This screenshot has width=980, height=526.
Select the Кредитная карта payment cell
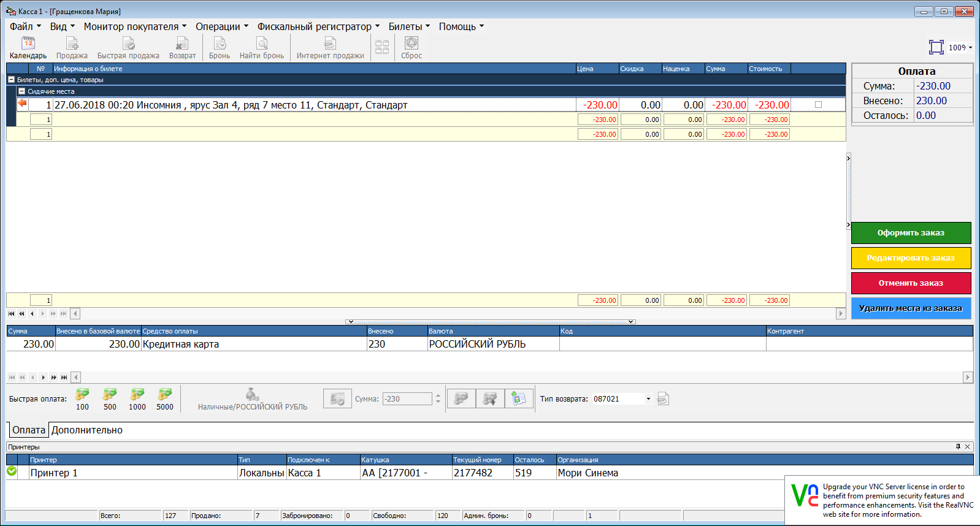tap(254, 344)
